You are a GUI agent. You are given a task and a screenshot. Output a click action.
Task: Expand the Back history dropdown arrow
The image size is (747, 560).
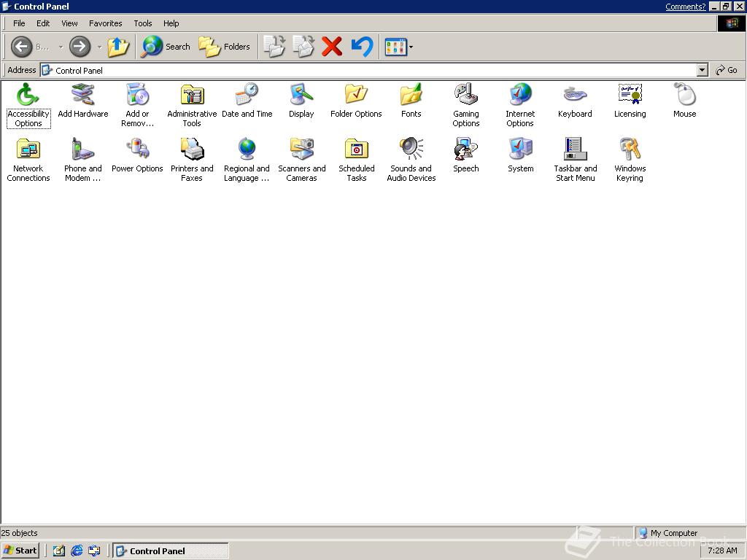[61, 47]
